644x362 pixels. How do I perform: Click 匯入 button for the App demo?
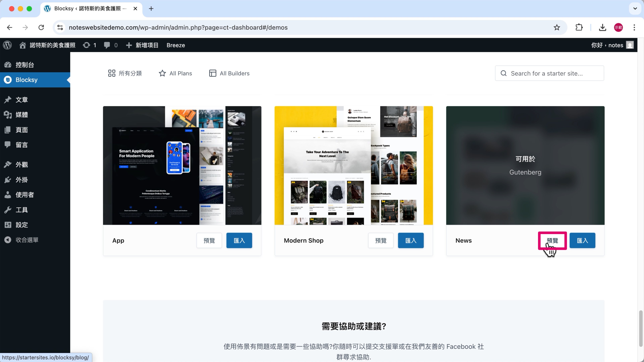(x=239, y=240)
